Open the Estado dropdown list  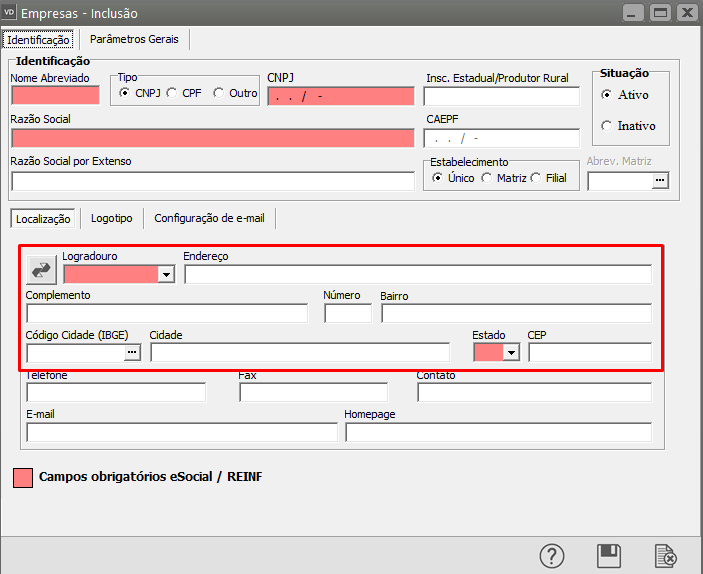click(512, 352)
